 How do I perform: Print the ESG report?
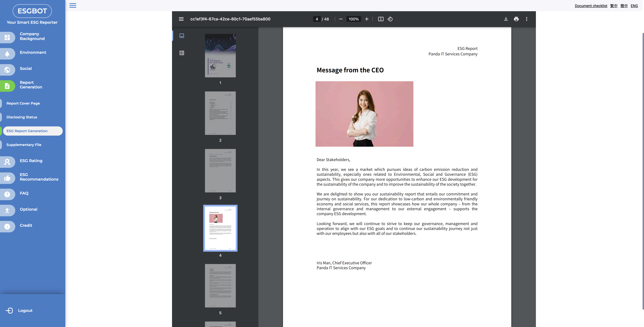(x=516, y=19)
